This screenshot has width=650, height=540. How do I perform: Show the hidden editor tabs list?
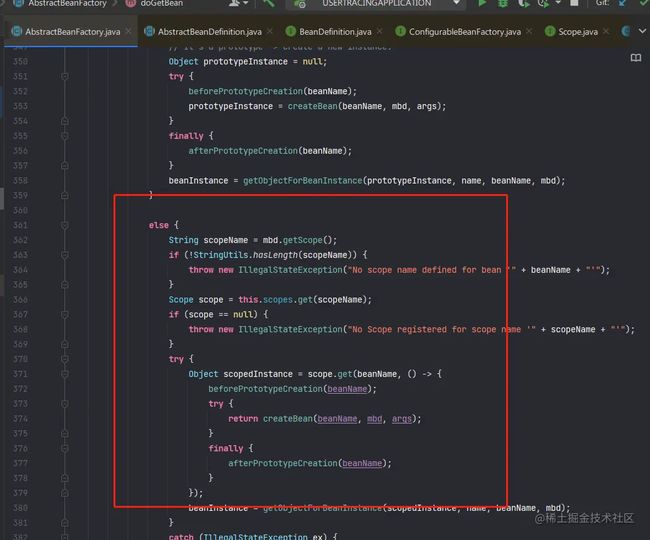pyautogui.click(x=642, y=31)
